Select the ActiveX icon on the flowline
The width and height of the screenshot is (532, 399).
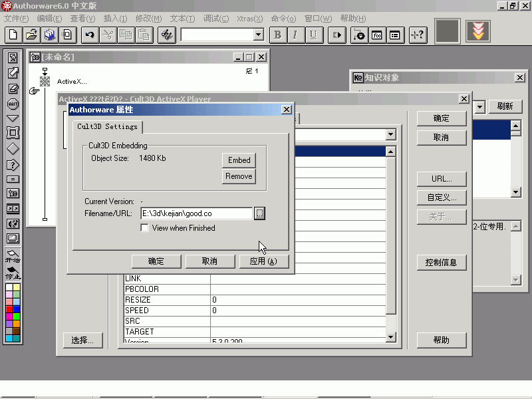(45, 81)
